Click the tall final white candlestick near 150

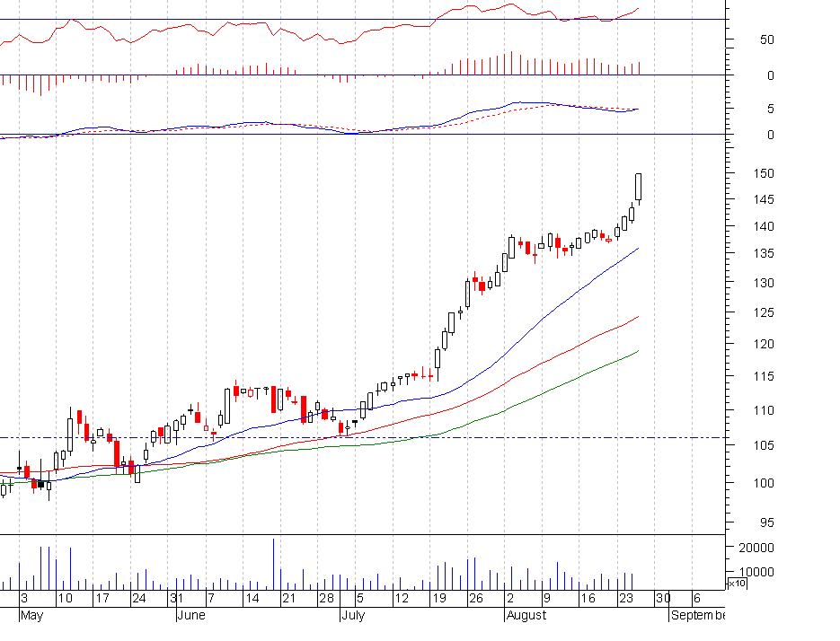click(x=639, y=187)
